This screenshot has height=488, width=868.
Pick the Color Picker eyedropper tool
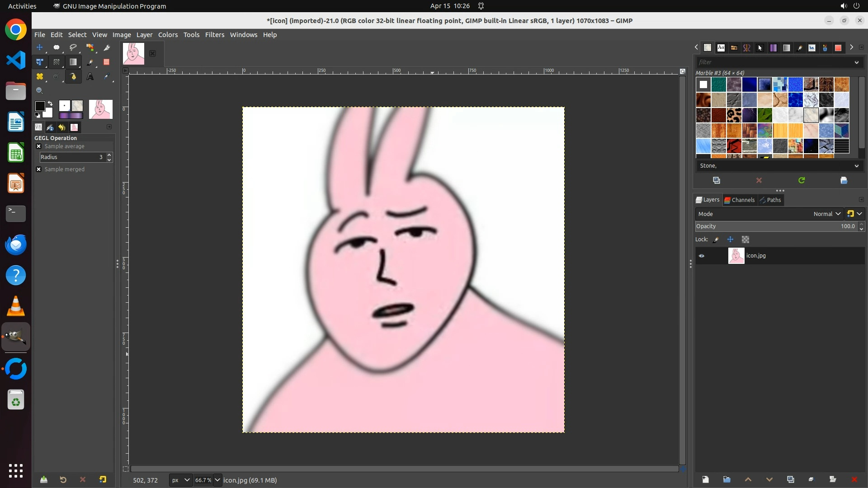pyautogui.click(x=107, y=77)
